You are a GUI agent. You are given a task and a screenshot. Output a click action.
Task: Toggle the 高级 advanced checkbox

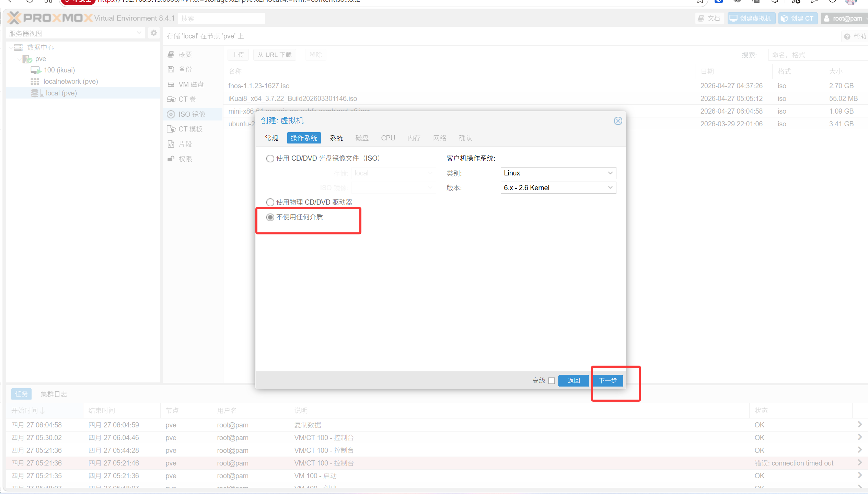(551, 380)
